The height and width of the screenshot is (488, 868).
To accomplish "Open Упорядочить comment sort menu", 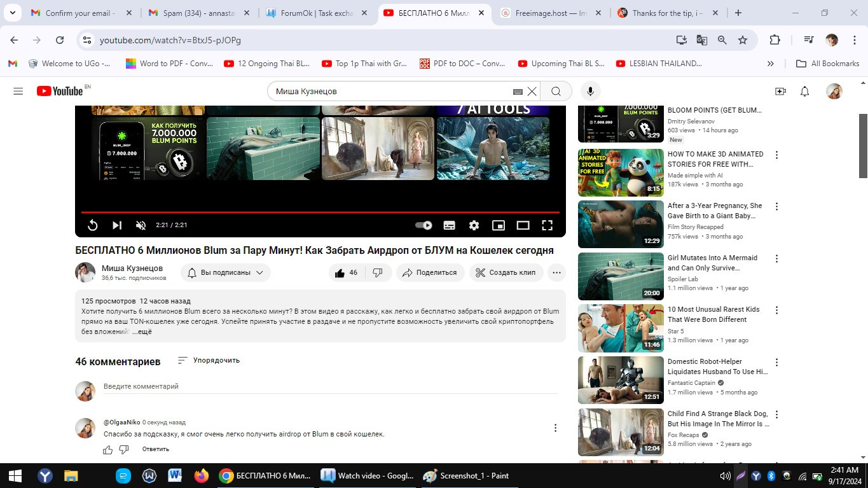I will (209, 360).
